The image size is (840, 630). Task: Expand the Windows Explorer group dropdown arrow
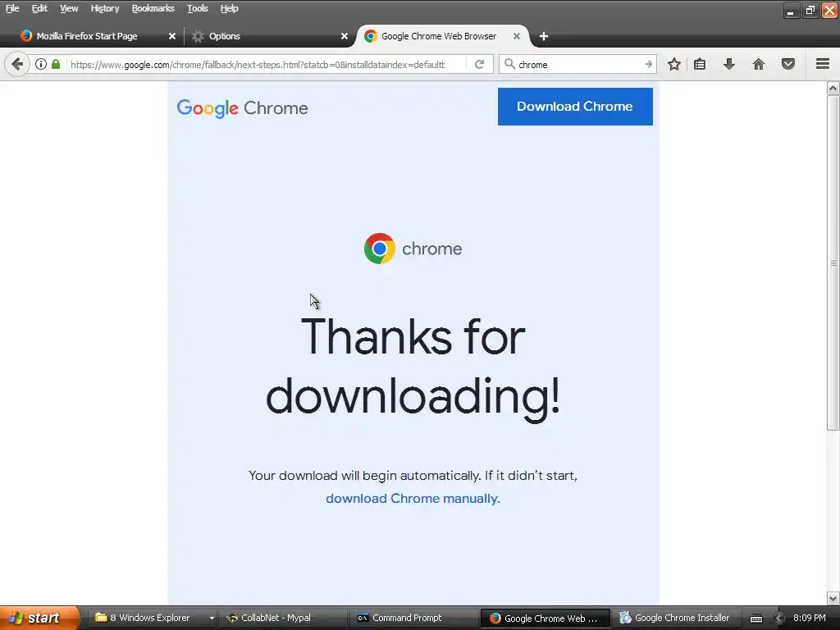pyautogui.click(x=212, y=618)
